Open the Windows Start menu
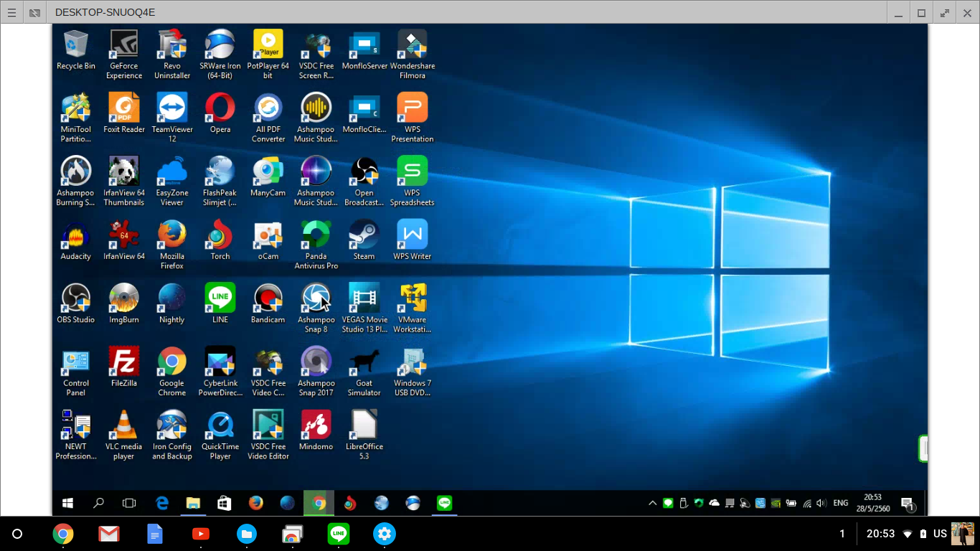The image size is (980, 551). (x=68, y=504)
